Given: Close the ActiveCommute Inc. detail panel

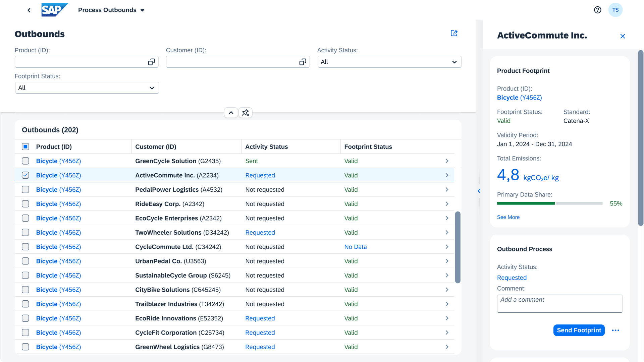Looking at the screenshot, I should 623,36.
